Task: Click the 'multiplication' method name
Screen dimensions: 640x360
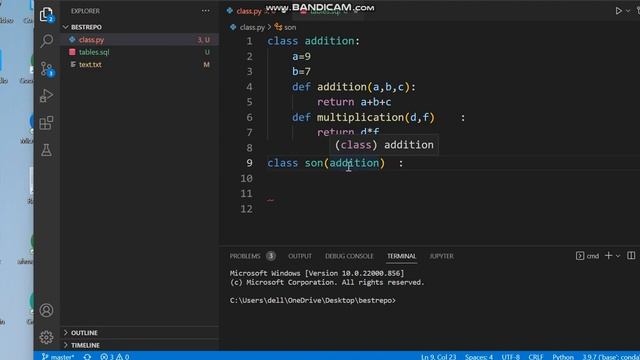Action: pyautogui.click(x=360, y=118)
